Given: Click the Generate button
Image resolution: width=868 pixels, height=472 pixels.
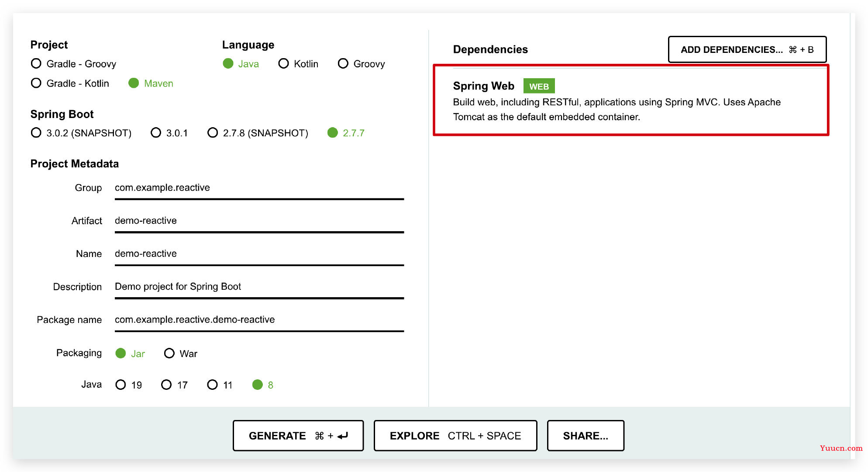Looking at the screenshot, I should point(298,436).
